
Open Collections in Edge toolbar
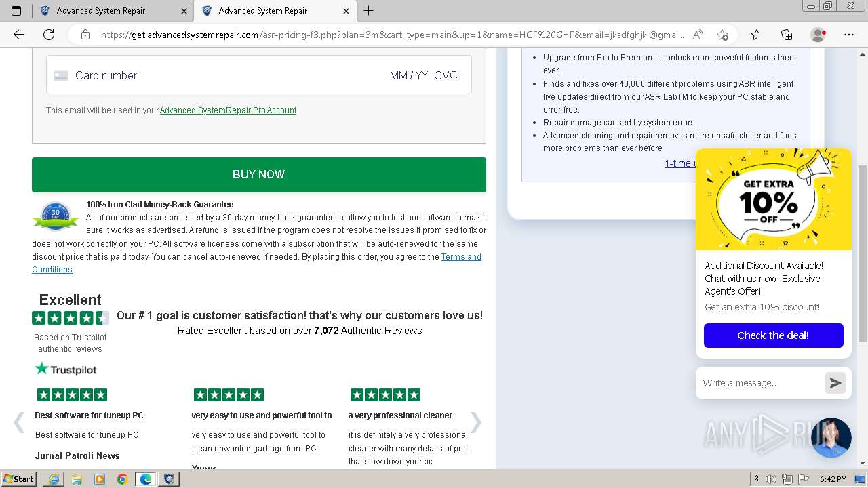[787, 35]
